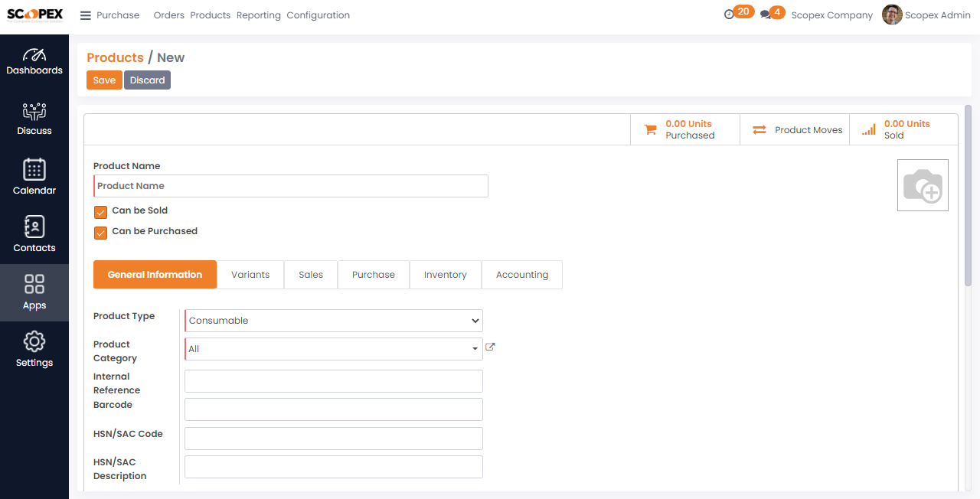The height and width of the screenshot is (499, 980).
Task: Toggle Can be Sold checkbox
Action: pyautogui.click(x=100, y=212)
